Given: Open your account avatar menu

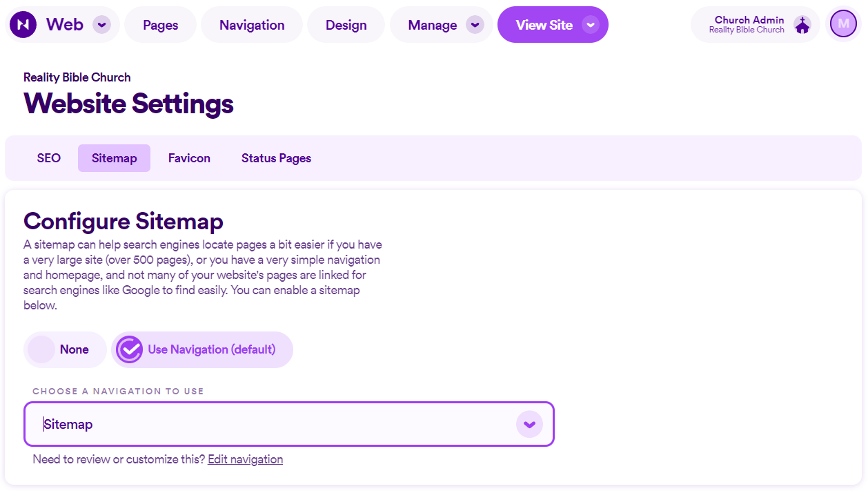Looking at the screenshot, I should 842,23.
